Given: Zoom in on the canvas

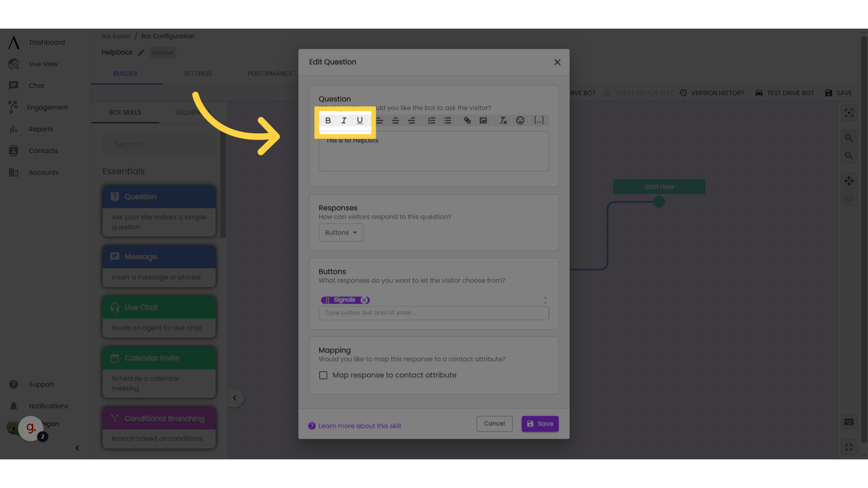Looking at the screenshot, I should point(849,138).
